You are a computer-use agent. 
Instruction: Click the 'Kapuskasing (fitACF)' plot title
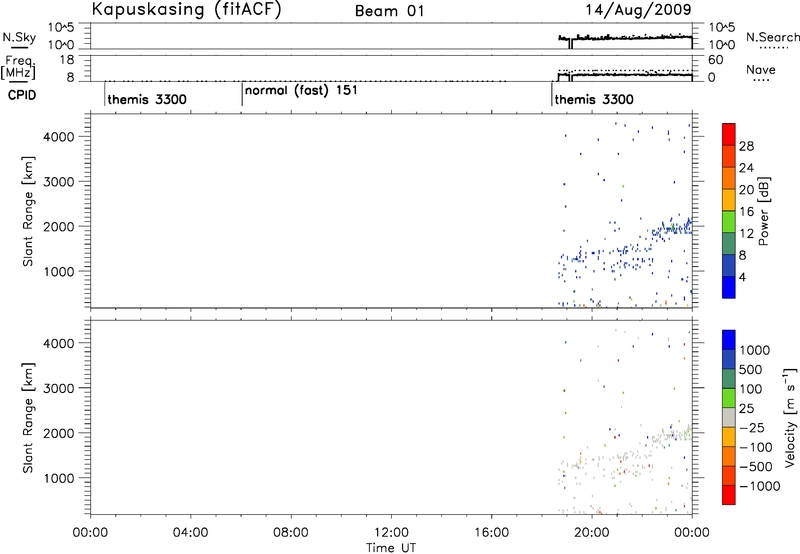(186, 9)
